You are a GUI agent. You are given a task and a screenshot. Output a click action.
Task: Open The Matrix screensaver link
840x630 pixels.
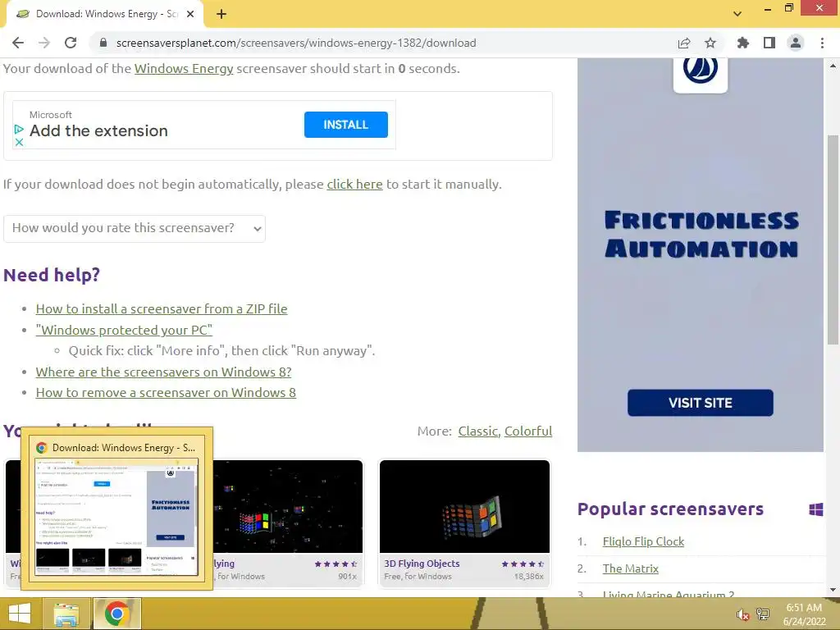[x=631, y=568]
